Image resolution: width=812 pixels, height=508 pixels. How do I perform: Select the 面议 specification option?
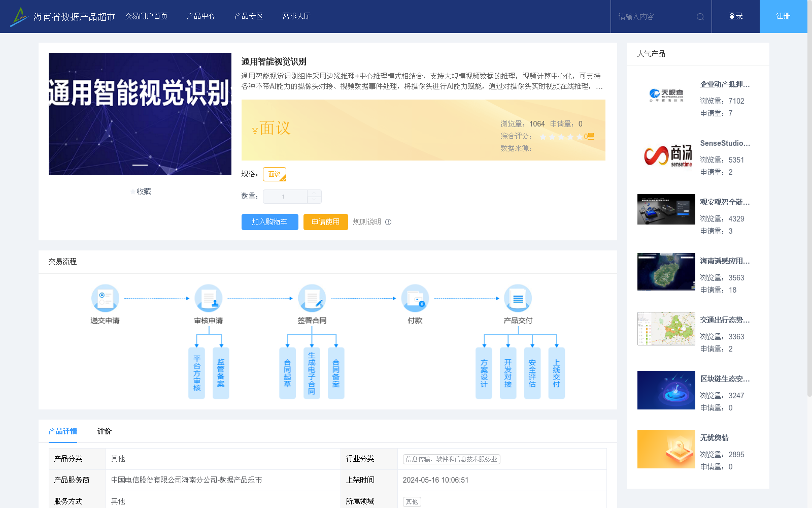275,174
